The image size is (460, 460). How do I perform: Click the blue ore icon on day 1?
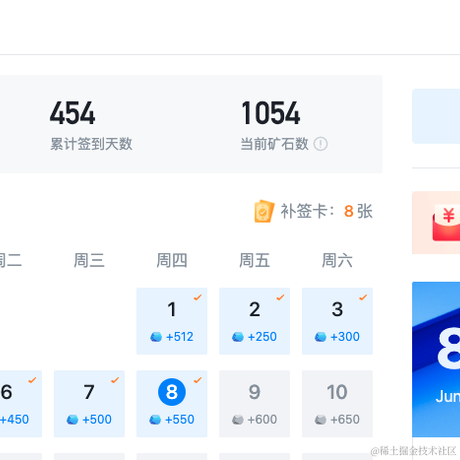[x=156, y=337]
